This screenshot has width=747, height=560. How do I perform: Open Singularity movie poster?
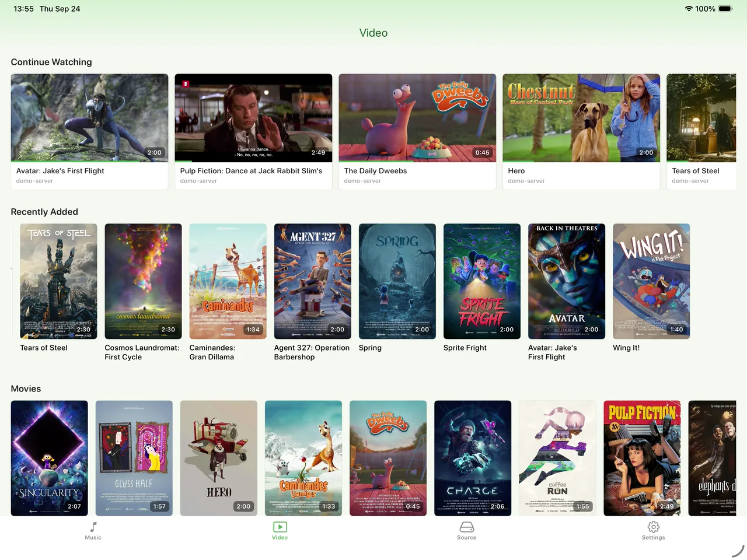[x=50, y=458]
